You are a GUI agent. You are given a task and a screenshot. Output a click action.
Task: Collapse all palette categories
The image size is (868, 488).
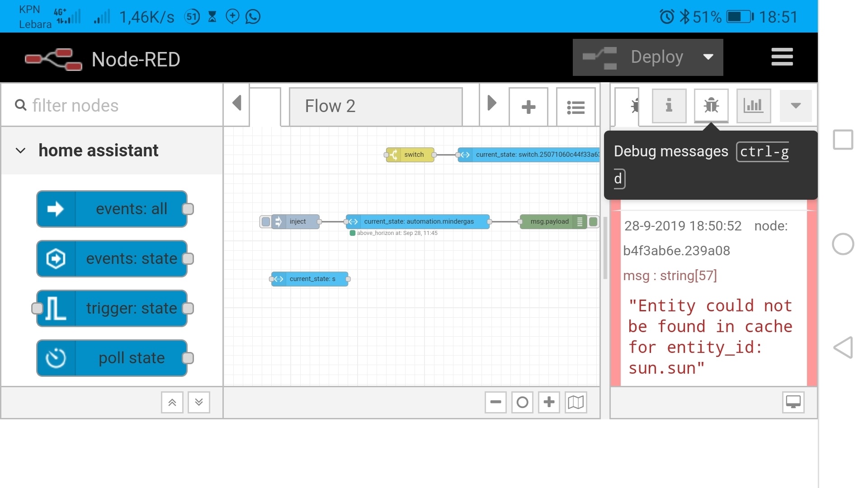point(172,402)
